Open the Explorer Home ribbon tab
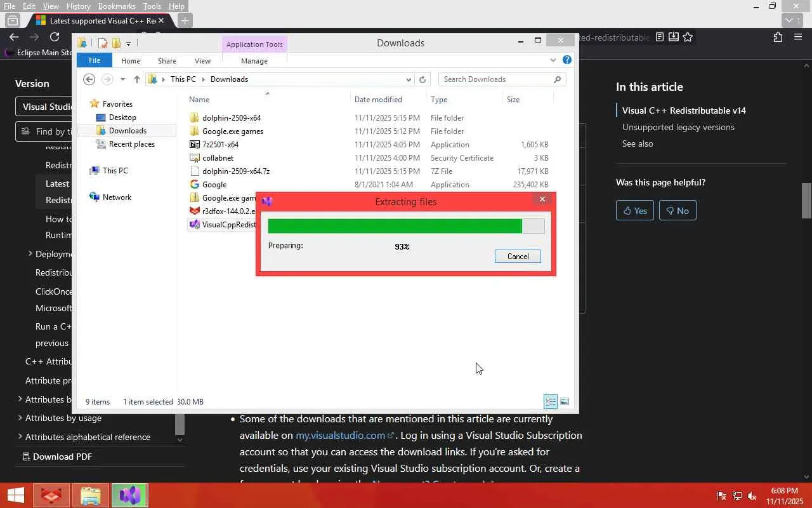The image size is (812, 508). click(x=130, y=61)
